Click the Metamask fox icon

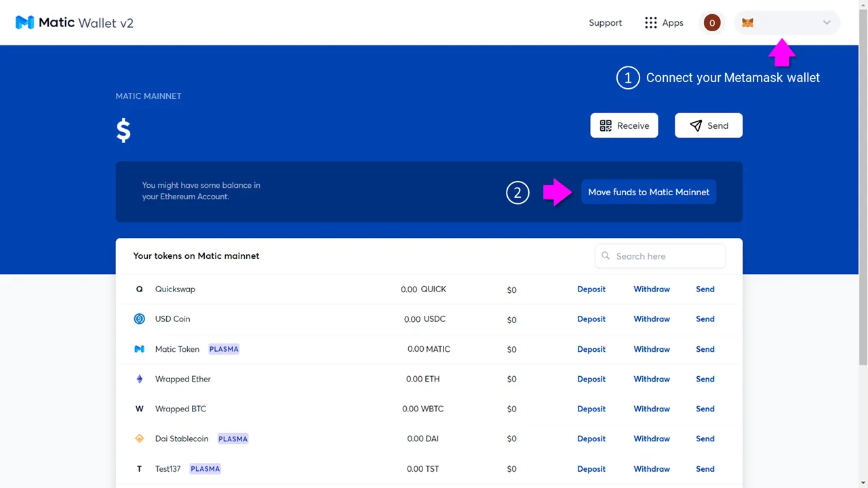coord(747,23)
